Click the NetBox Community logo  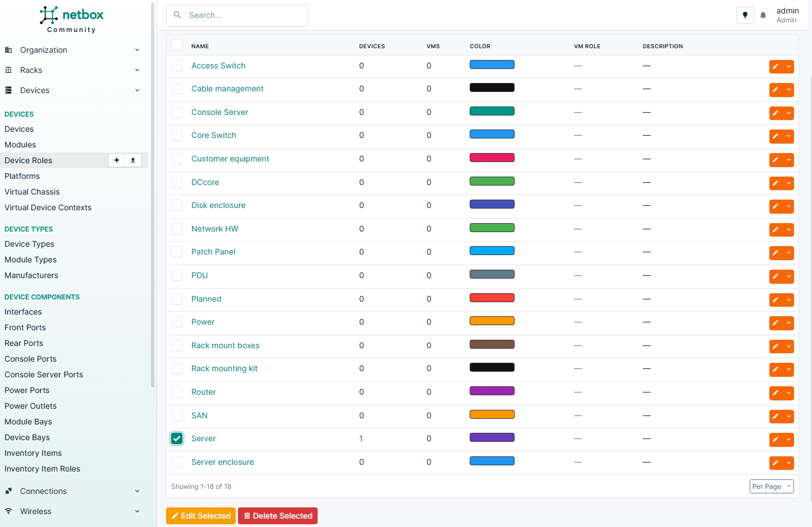click(x=72, y=20)
